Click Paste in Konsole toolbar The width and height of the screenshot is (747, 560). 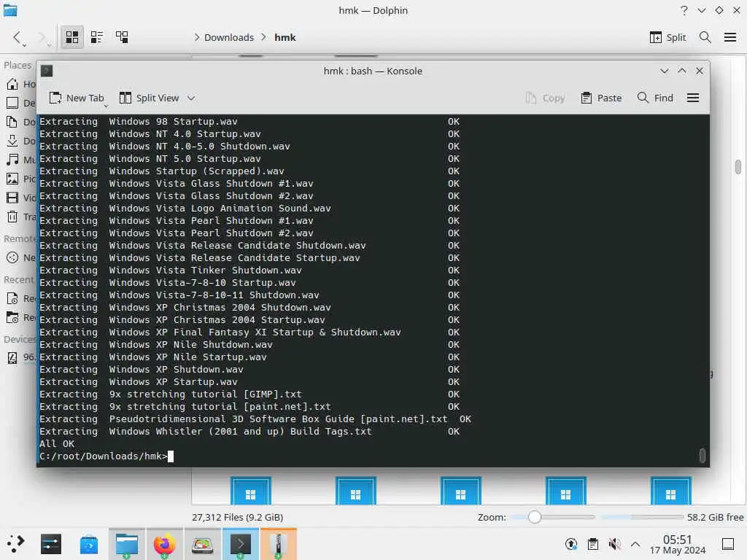pos(602,98)
